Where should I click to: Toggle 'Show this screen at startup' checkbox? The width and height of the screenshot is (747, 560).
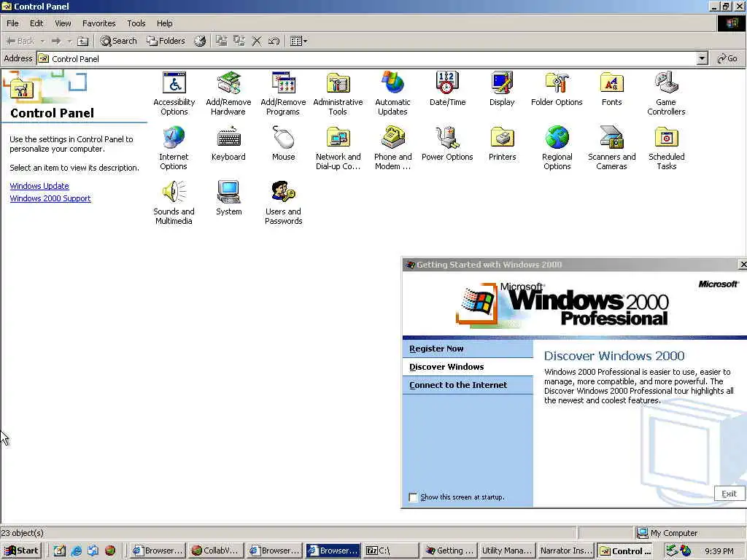click(x=414, y=497)
